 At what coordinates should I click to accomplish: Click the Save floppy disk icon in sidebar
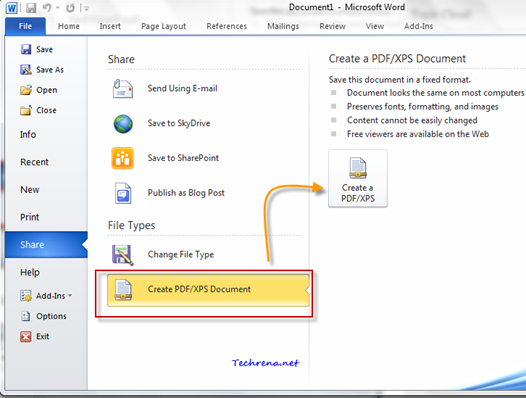click(26, 49)
